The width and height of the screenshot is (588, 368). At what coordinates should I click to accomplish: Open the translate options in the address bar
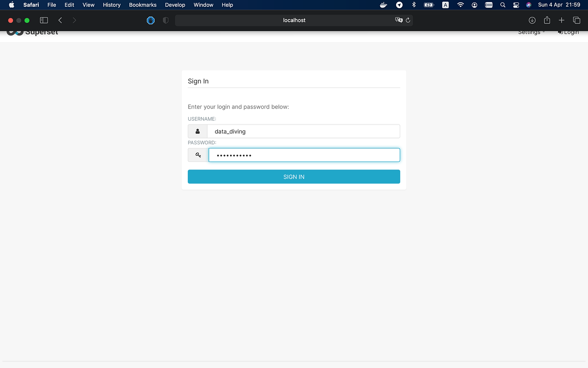pyautogui.click(x=398, y=20)
